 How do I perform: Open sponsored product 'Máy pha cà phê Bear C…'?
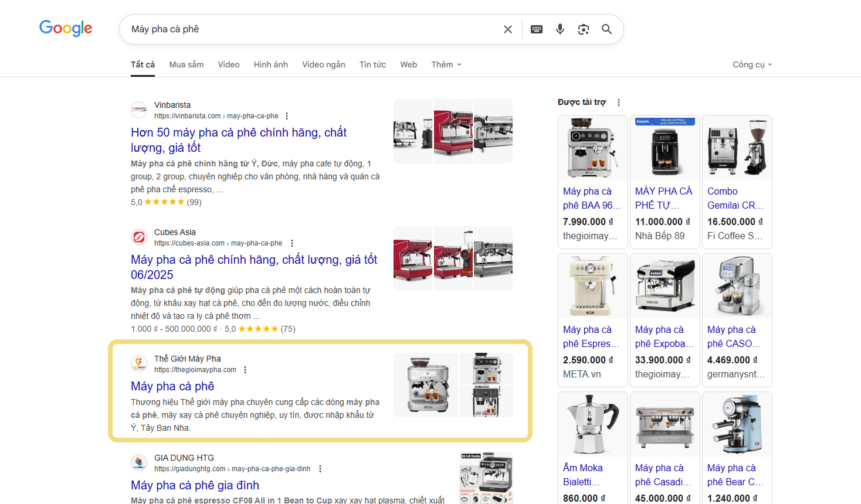pyautogui.click(x=735, y=475)
